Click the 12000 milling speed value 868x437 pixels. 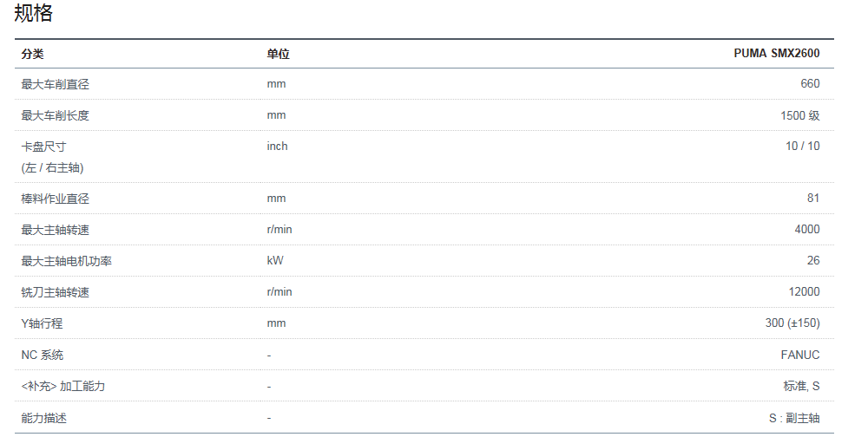805,291
